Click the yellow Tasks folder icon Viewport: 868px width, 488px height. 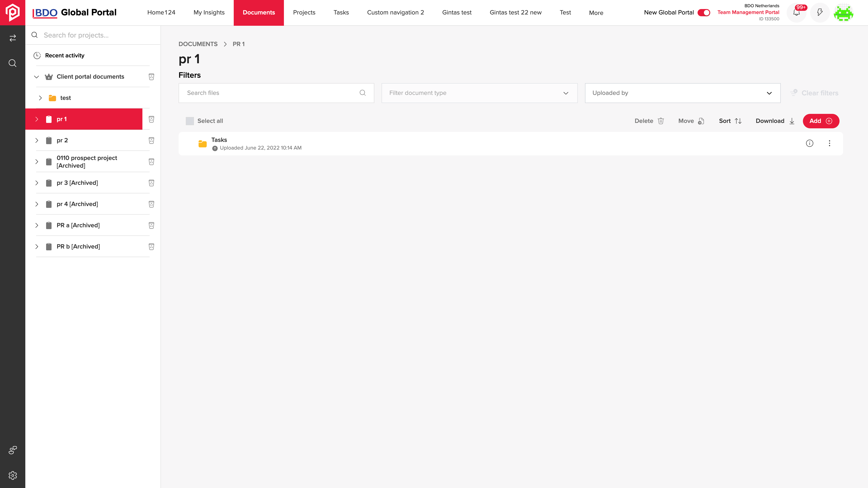click(x=203, y=144)
